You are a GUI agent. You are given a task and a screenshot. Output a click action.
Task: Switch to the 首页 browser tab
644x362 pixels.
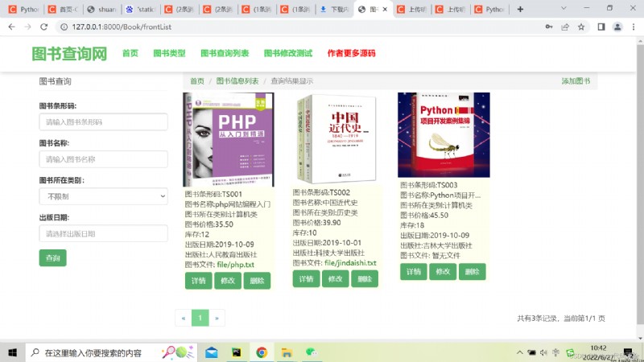click(63, 9)
